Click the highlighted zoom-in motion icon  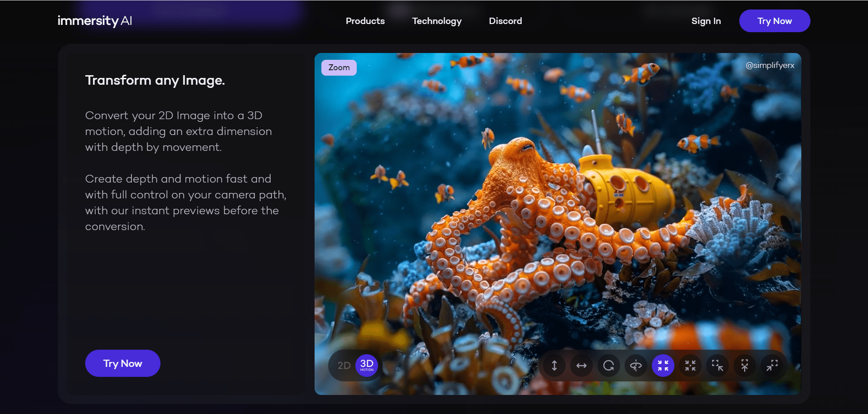(x=663, y=366)
